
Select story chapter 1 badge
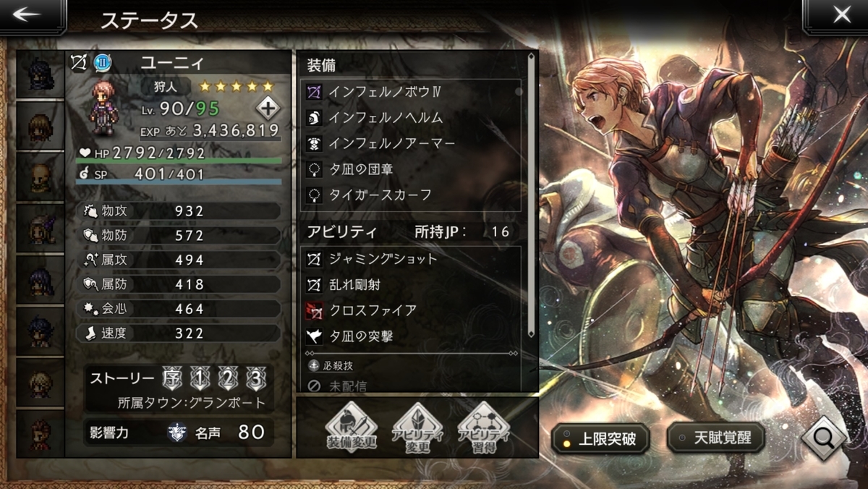(x=200, y=378)
